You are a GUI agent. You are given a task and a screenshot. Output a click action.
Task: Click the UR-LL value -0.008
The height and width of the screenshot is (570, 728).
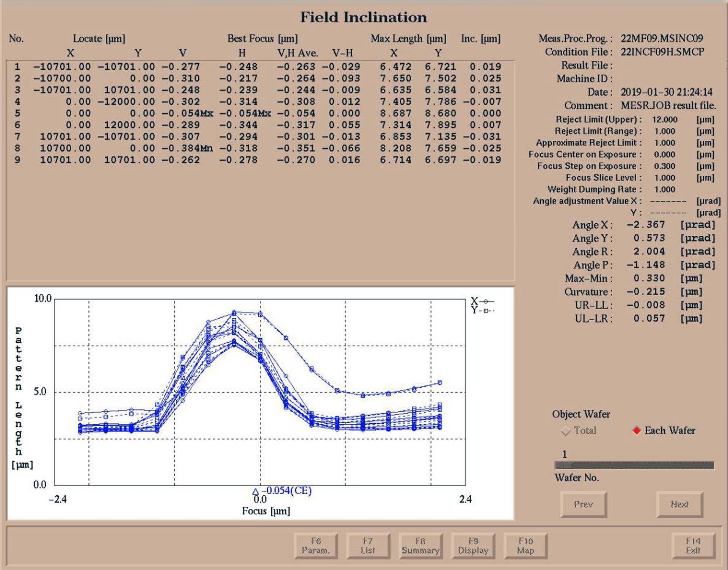[x=646, y=305]
